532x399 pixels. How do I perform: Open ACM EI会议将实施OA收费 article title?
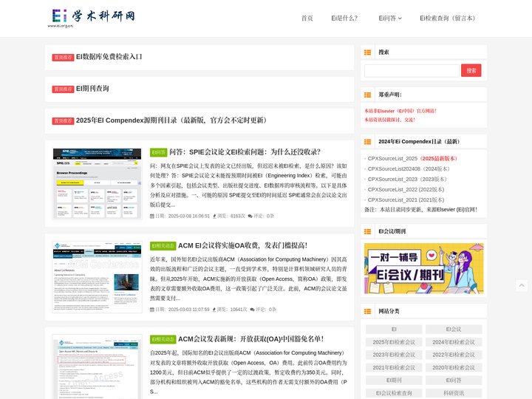pos(242,245)
